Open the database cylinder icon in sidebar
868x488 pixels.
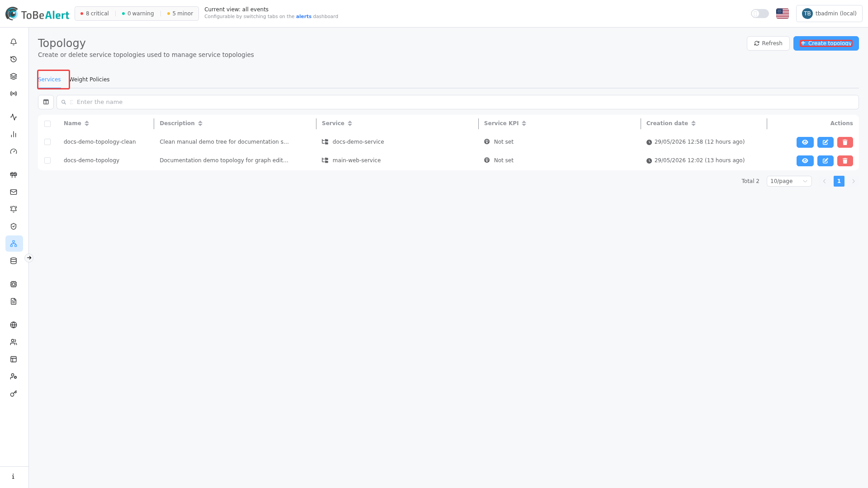click(14, 261)
